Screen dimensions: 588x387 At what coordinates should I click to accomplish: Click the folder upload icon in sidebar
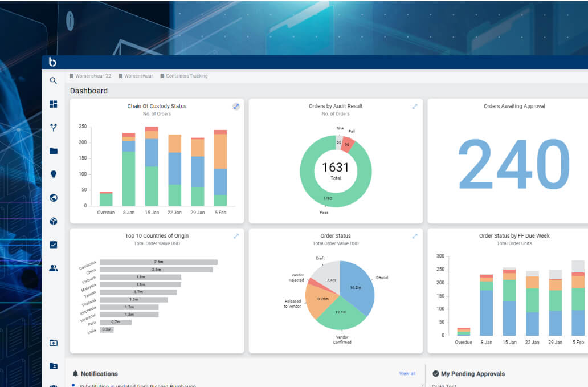tap(54, 343)
